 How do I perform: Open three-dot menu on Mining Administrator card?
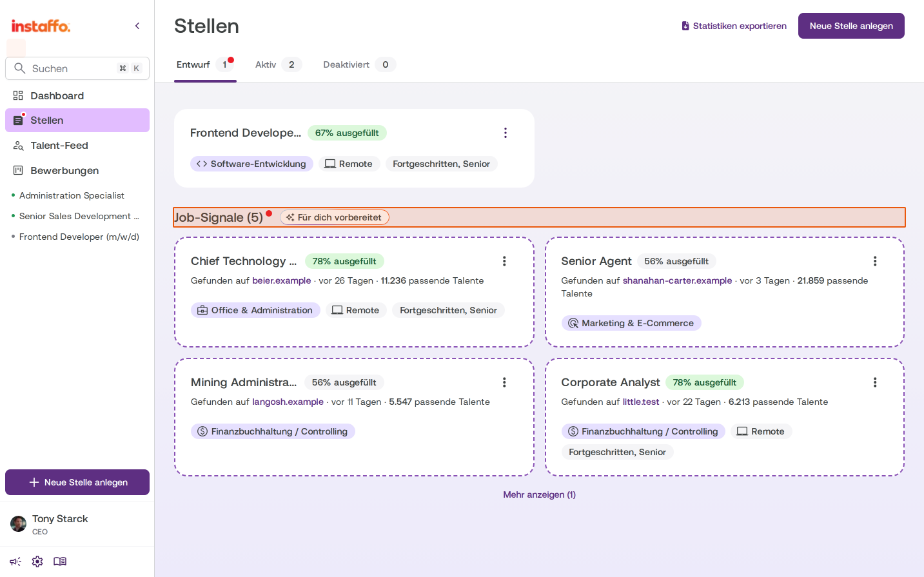point(504,382)
